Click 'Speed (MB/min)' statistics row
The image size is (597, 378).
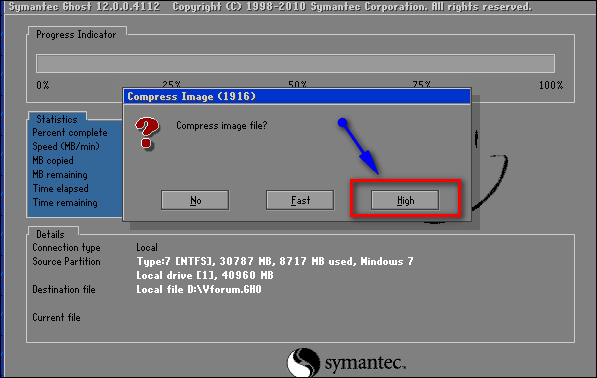pyautogui.click(x=66, y=147)
